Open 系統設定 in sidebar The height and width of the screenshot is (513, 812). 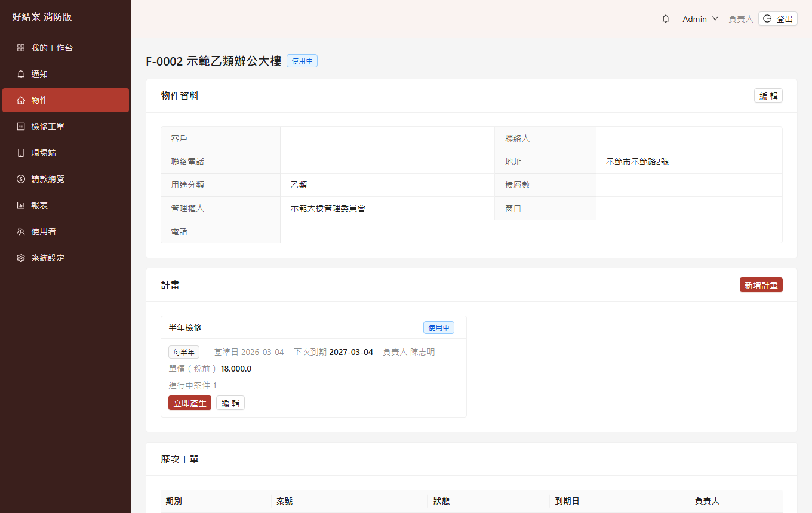tap(66, 258)
